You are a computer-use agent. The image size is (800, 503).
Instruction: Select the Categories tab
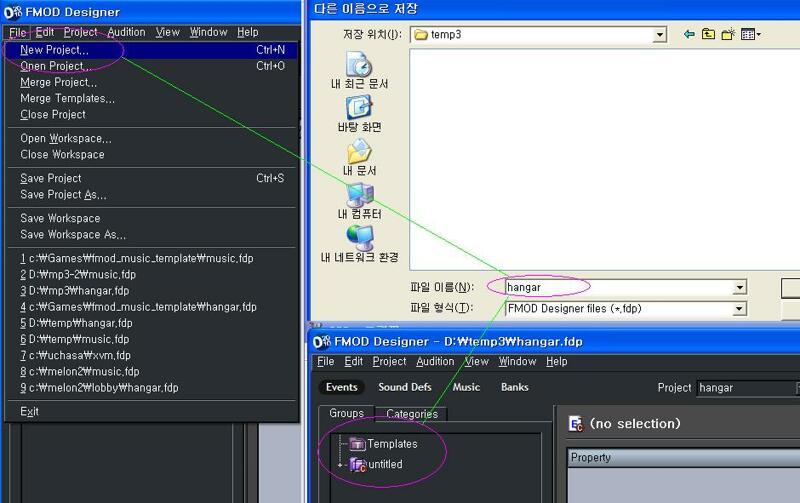tap(412, 414)
